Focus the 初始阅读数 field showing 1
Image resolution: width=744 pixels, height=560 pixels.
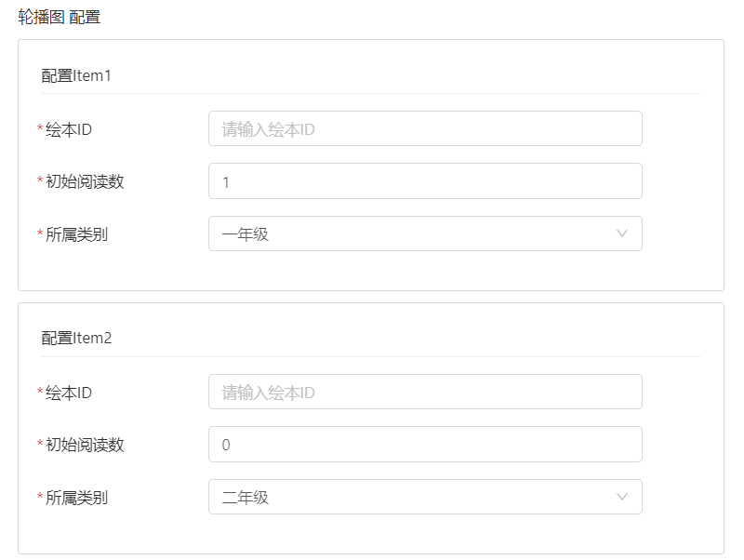425,181
